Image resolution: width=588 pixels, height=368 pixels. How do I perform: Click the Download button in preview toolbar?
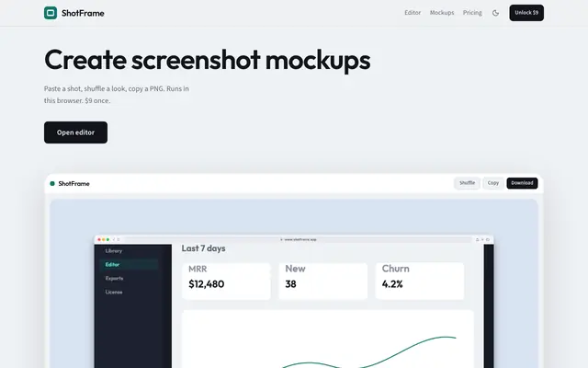click(x=522, y=183)
